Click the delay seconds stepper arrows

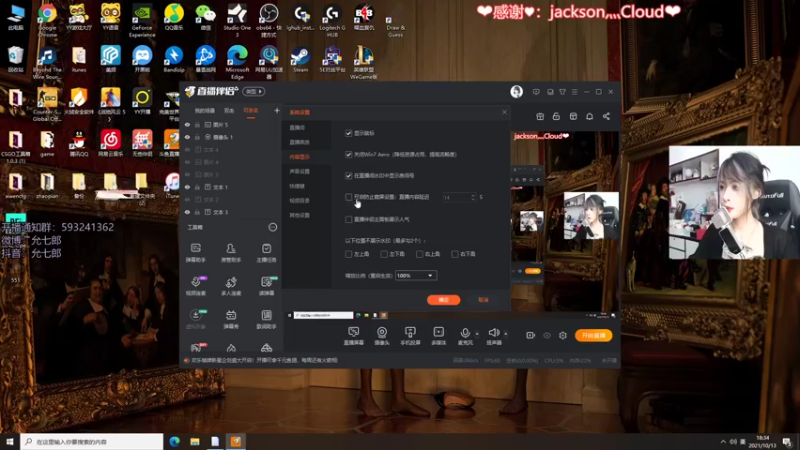pyautogui.click(x=473, y=197)
